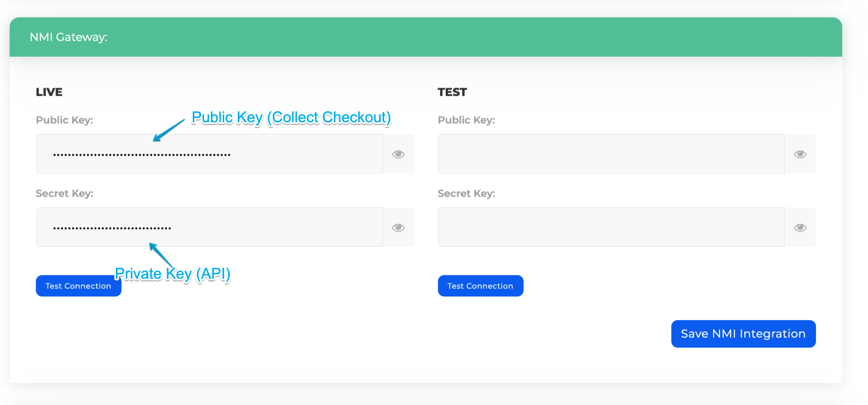Click the NMI Gateway header title
The image size is (868, 405).
tap(69, 37)
